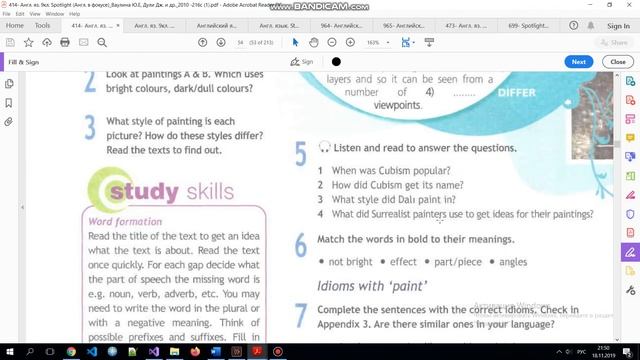The image size is (640, 360).
Task: Open Windows action center notifications
Action: coord(628,352)
